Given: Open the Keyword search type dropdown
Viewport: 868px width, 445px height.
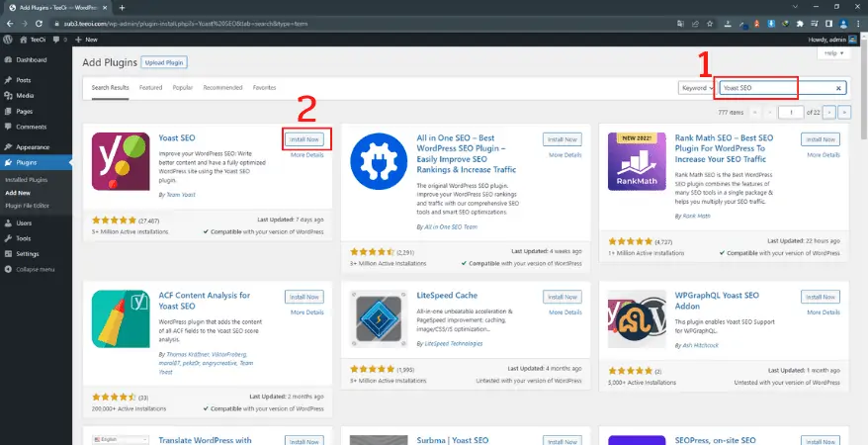Looking at the screenshot, I should [696, 88].
